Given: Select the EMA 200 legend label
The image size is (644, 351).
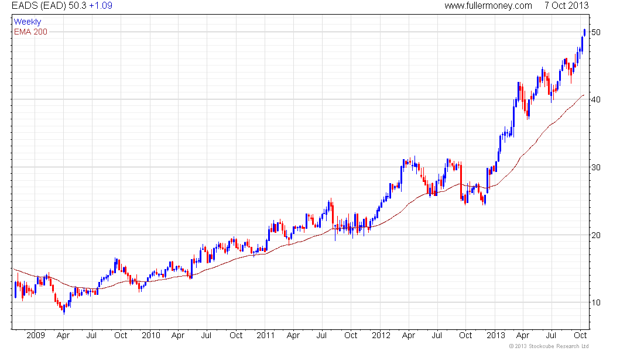Looking at the screenshot, I should pos(31,32).
